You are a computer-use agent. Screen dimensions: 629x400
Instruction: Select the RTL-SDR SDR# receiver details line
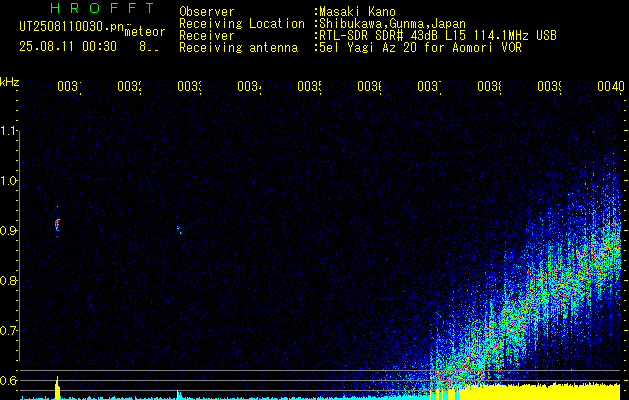tap(438, 36)
